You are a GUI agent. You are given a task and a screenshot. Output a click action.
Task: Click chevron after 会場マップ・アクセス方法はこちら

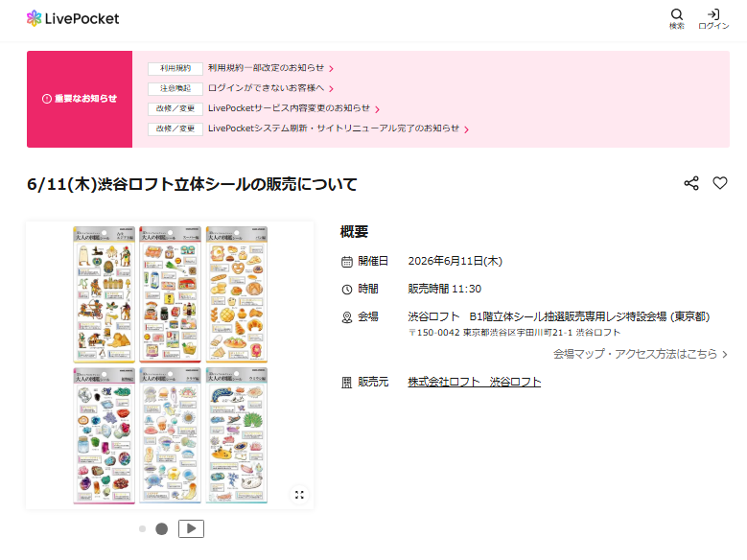point(725,355)
